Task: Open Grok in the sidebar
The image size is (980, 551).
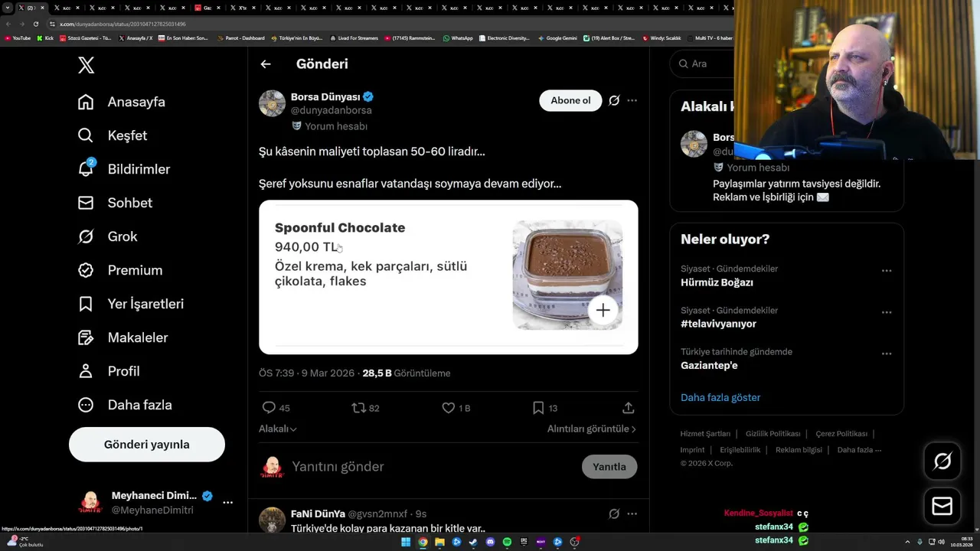Action: tap(108, 236)
